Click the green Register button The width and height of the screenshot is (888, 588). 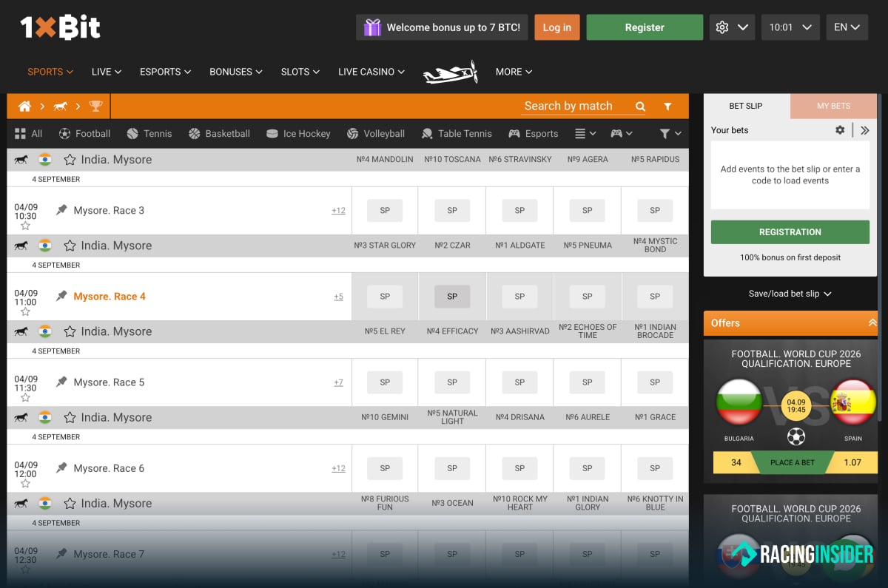point(645,27)
